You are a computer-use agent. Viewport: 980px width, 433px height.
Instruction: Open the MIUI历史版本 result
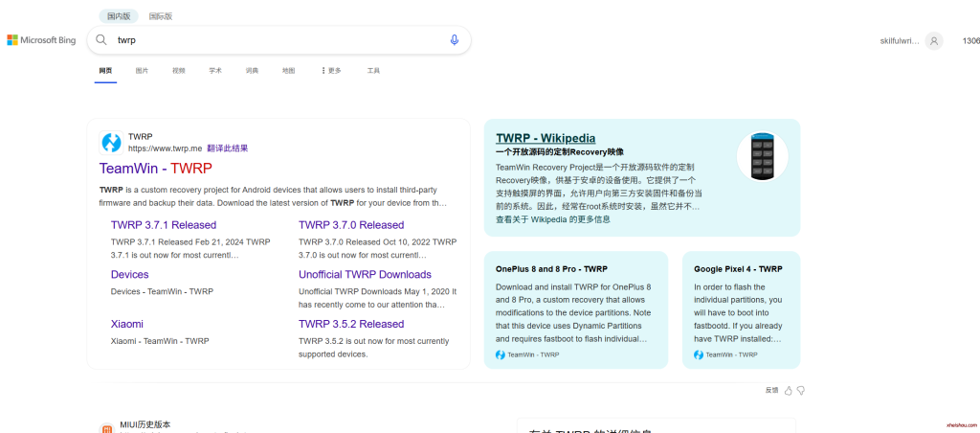tap(145, 424)
